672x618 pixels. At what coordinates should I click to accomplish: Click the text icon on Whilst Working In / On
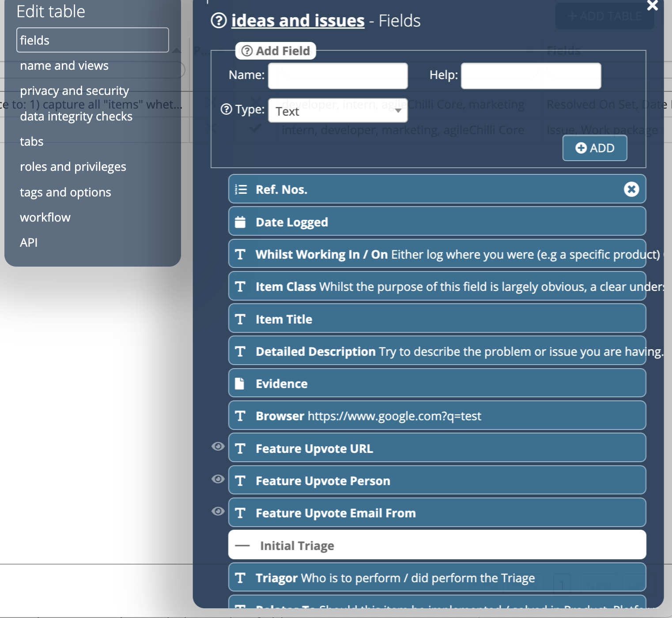[240, 254]
